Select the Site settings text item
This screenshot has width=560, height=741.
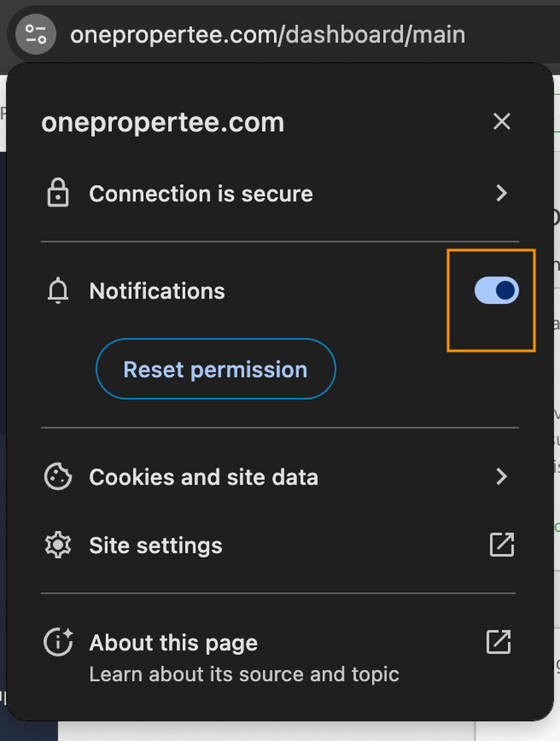tap(156, 545)
